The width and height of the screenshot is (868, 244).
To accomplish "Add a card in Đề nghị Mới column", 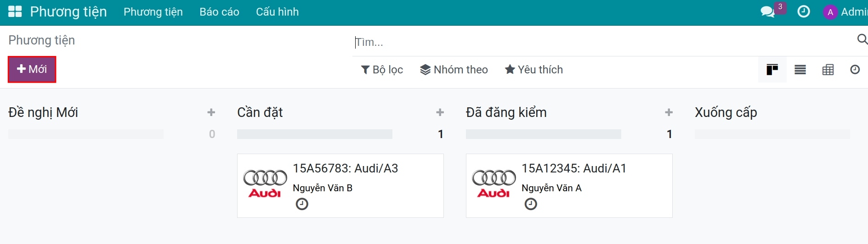I will point(211,112).
